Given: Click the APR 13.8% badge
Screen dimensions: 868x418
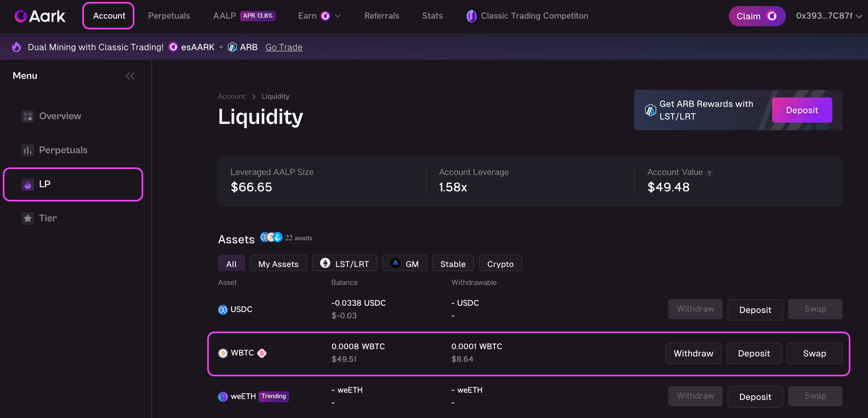Looking at the screenshot, I should 258,16.
